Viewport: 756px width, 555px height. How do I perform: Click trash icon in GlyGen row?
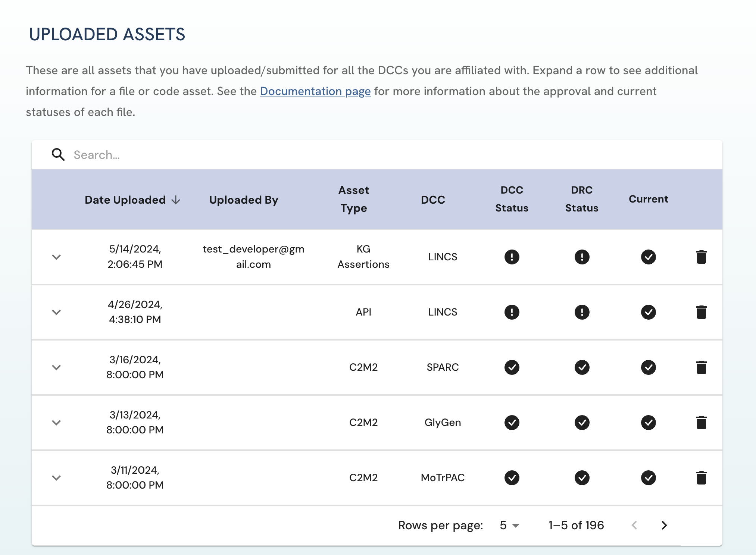click(x=701, y=423)
